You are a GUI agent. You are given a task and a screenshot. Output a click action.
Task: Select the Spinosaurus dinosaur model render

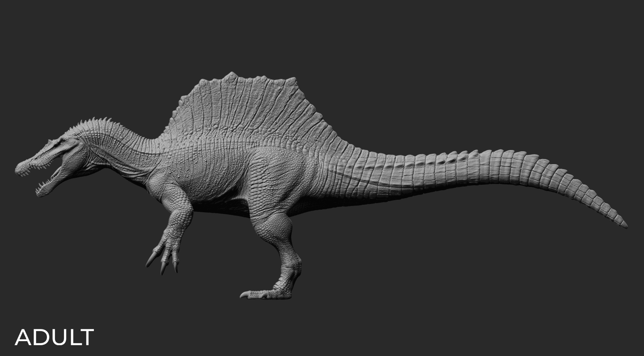tap(321, 186)
